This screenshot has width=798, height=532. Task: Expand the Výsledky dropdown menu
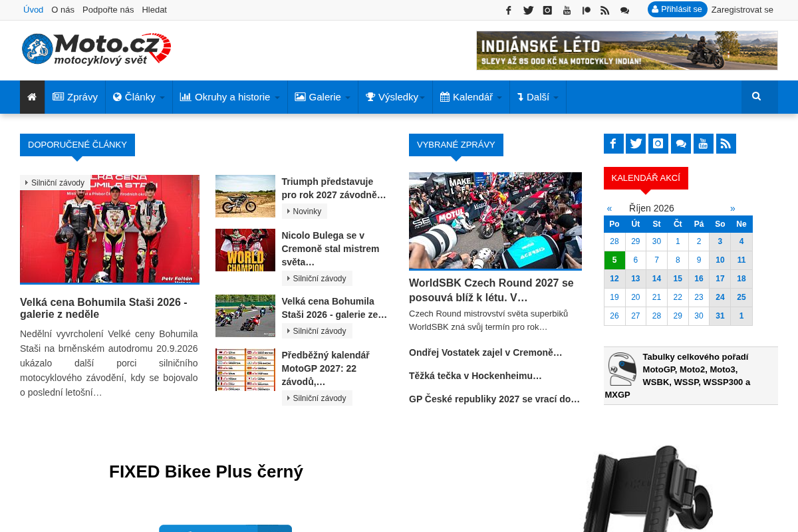396,97
